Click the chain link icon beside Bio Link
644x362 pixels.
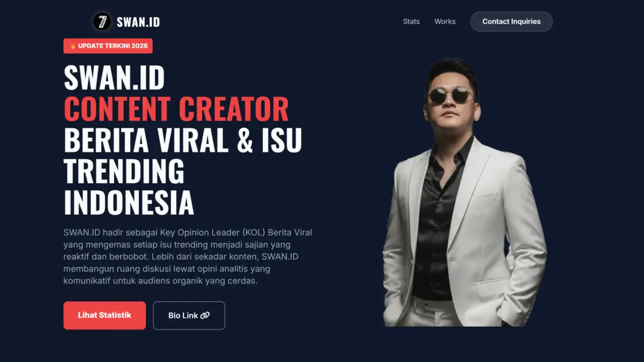click(205, 315)
